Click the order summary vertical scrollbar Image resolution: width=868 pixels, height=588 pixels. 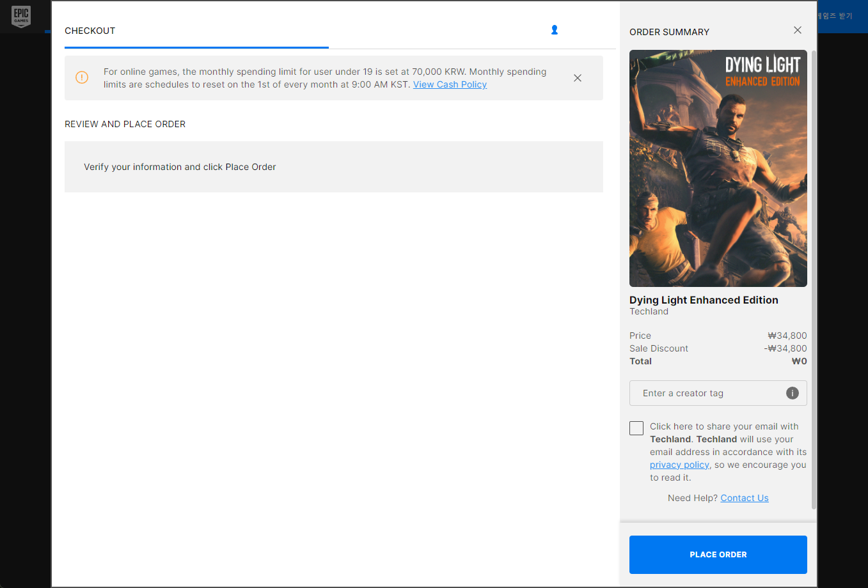(814, 280)
